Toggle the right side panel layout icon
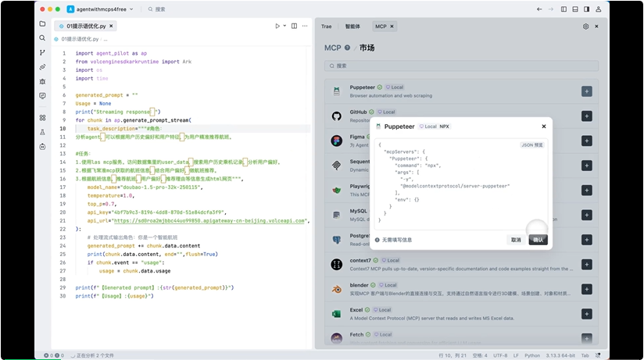The image size is (644, 360). coord(586,9)
